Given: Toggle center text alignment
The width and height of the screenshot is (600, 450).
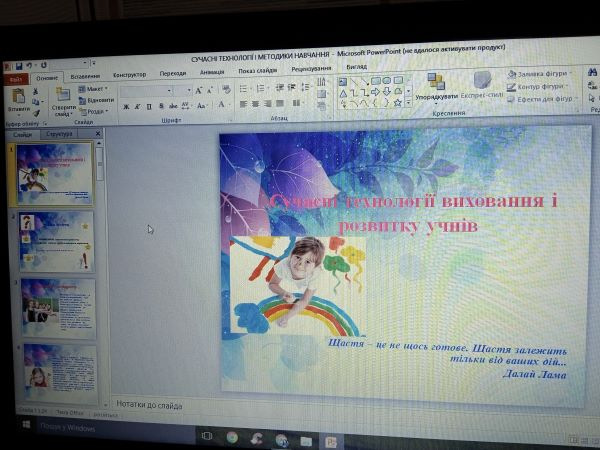Looking at the screenshot, I should point(255,104).
